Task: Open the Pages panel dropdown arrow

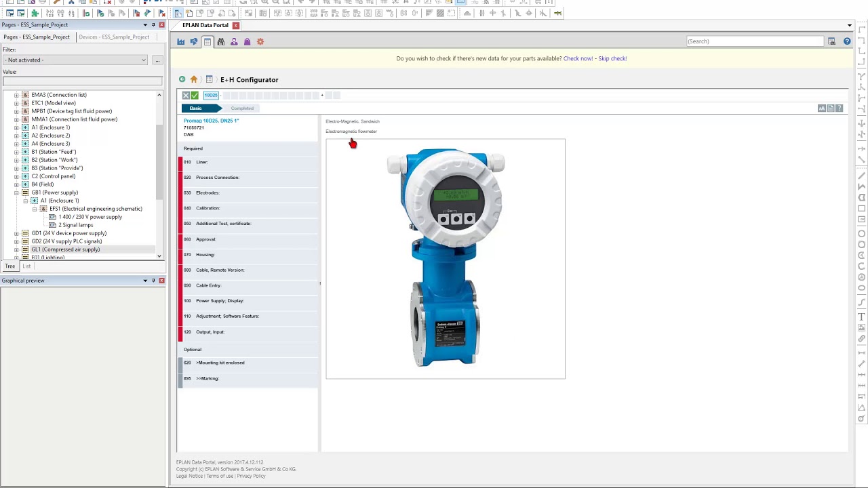Action: [145, 25]
